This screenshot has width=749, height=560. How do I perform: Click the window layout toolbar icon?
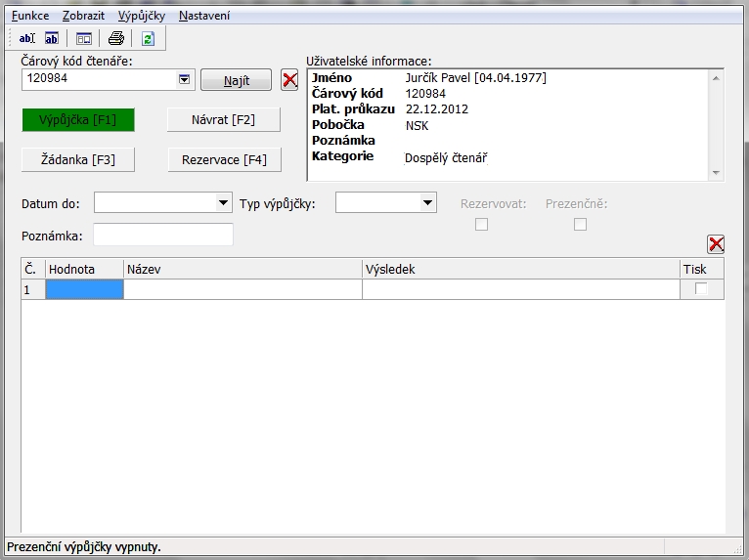coord(84,39)
